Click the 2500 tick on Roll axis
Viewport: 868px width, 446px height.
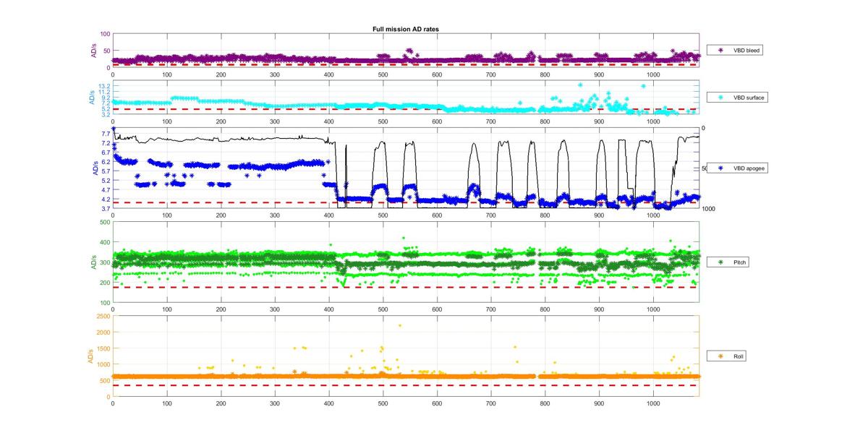pos(103,317)
